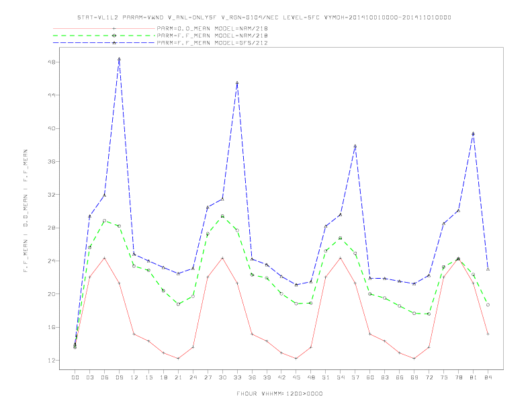This screenshot has width=532, height=411.
Task: Click x-axis tick label 63
Action: pos(385,377)
